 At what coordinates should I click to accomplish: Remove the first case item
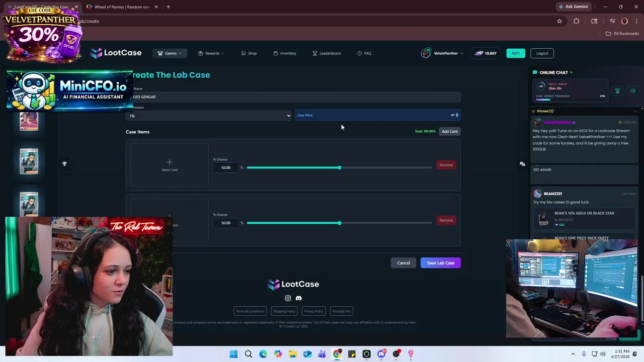point(446,165)
